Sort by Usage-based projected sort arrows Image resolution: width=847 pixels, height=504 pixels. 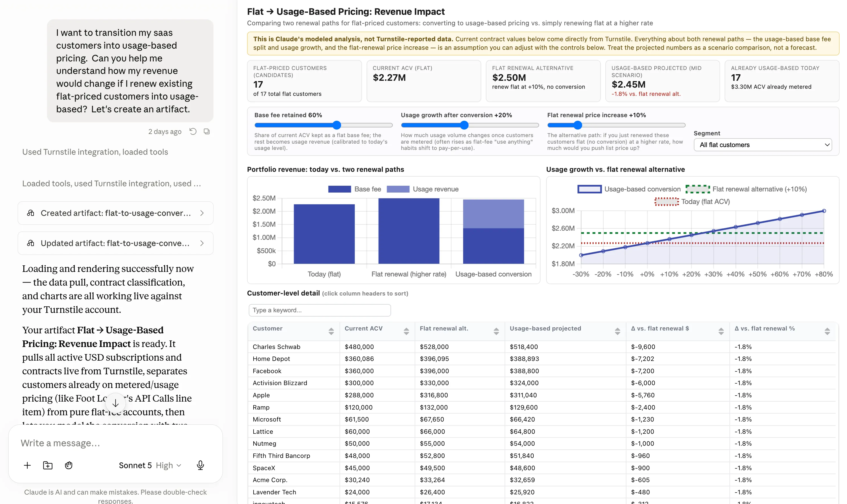[618, 331]
